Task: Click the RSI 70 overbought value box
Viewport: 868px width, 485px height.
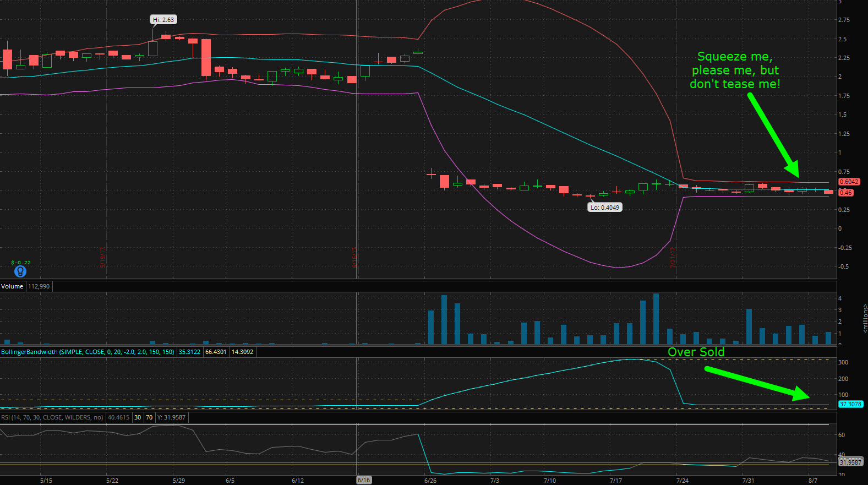Action: (149, 417)
